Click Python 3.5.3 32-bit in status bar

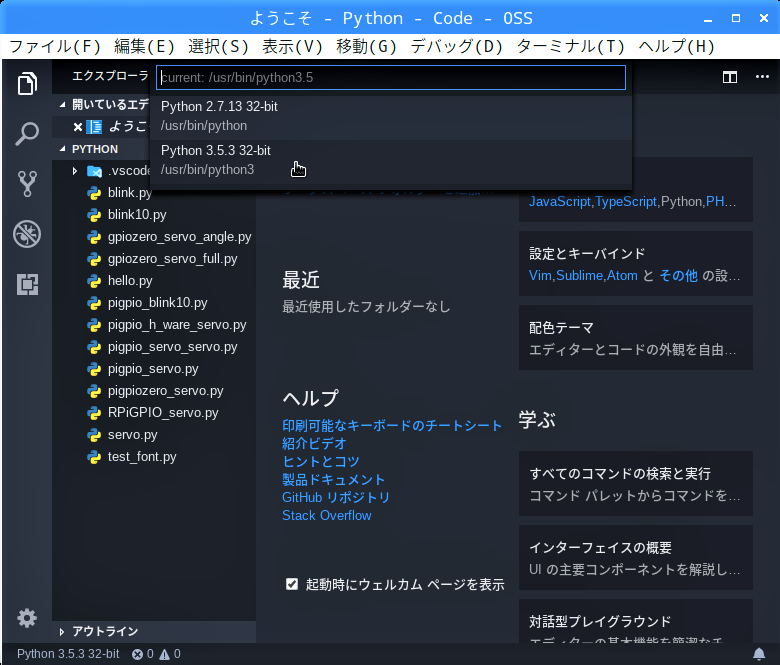68,654
